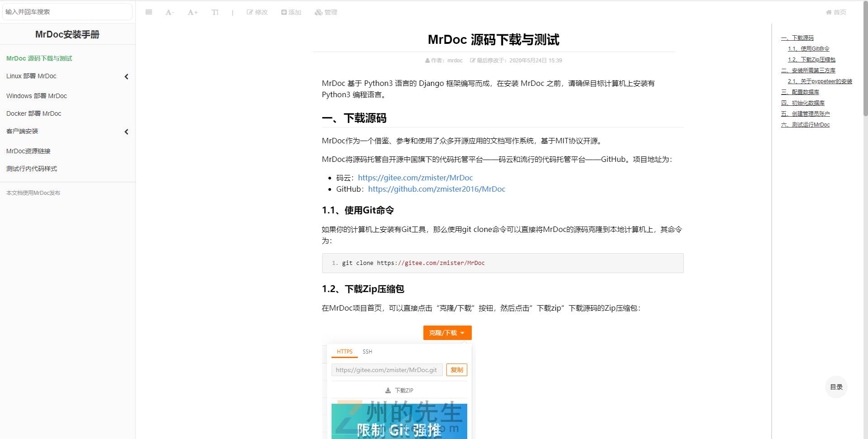Open the Gitee MrDoc repository link
868x439 pixels.
pos(415,178)
